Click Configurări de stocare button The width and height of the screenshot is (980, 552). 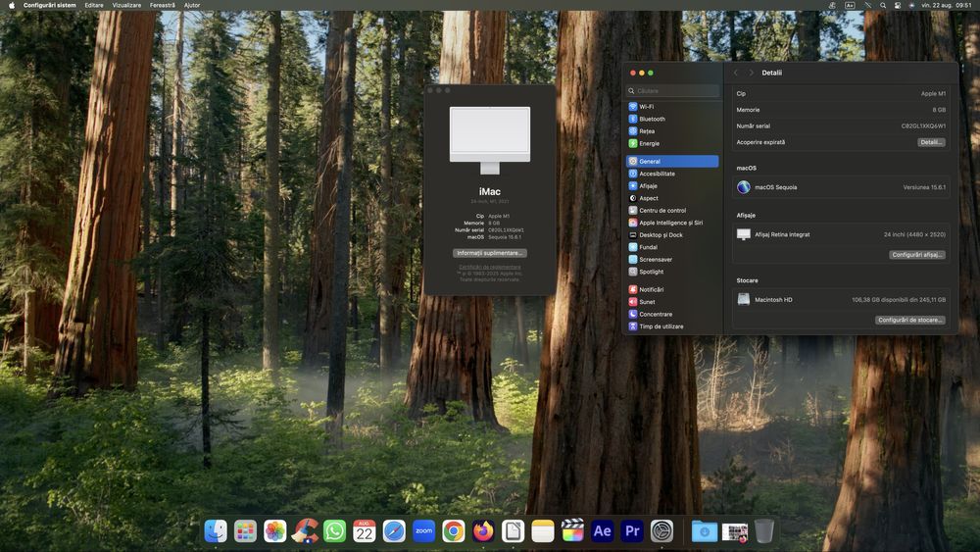909,320
